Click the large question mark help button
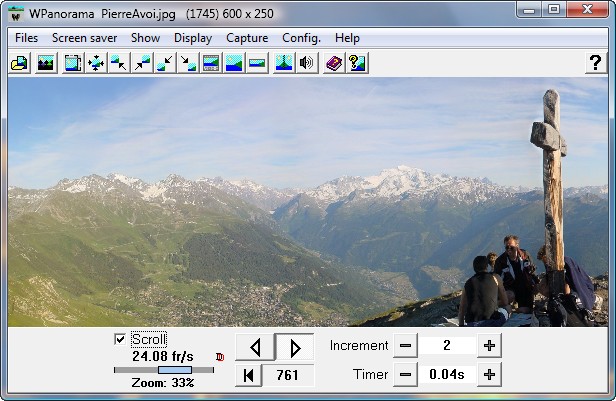 pyautogui.click(x=596, y=62)
